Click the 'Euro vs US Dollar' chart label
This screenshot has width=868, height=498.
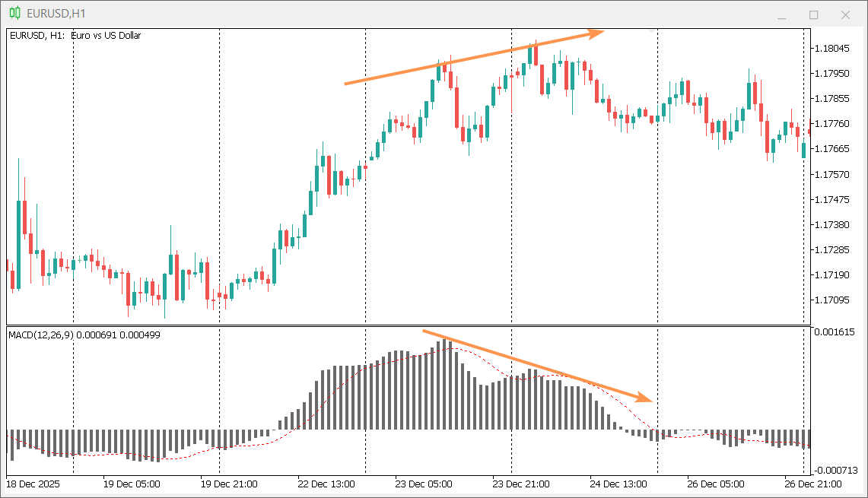106,36
